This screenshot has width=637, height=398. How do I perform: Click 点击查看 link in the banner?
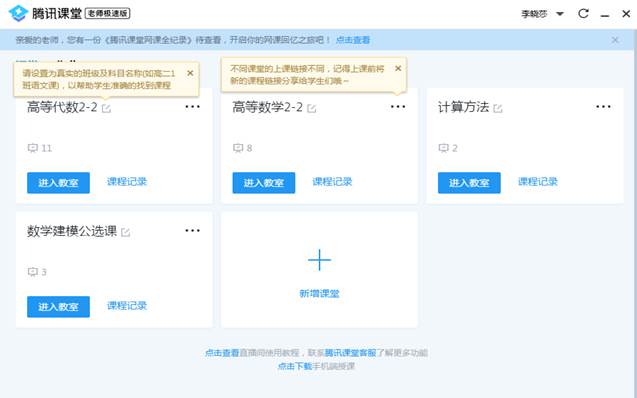(x=353, y=40)
